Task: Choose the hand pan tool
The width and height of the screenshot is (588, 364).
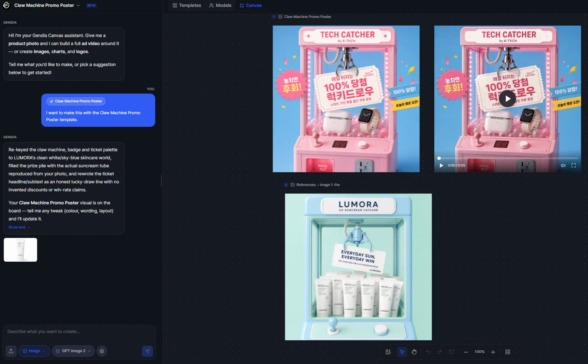Action: [414, 352]
